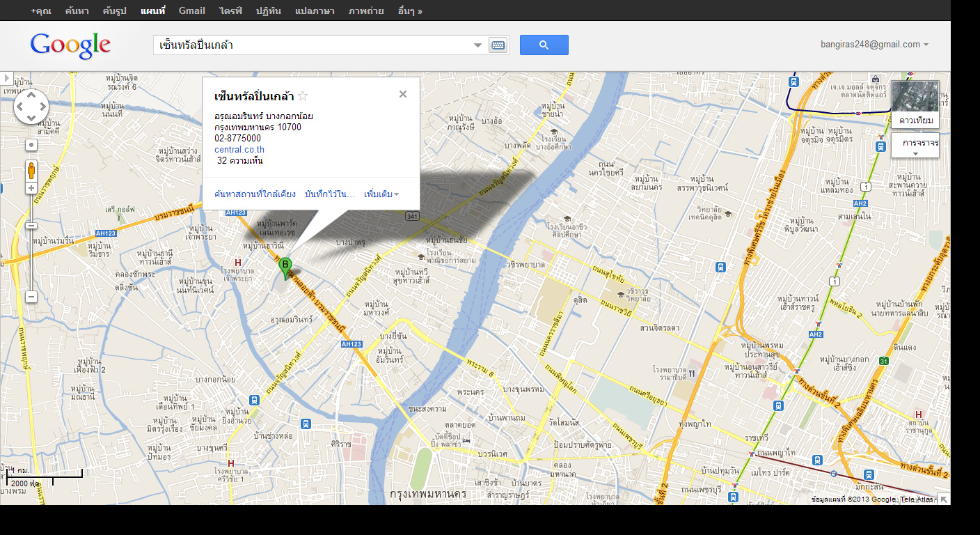Visit the central.co.th website link

pyautogui.click(x=239, y=150)
